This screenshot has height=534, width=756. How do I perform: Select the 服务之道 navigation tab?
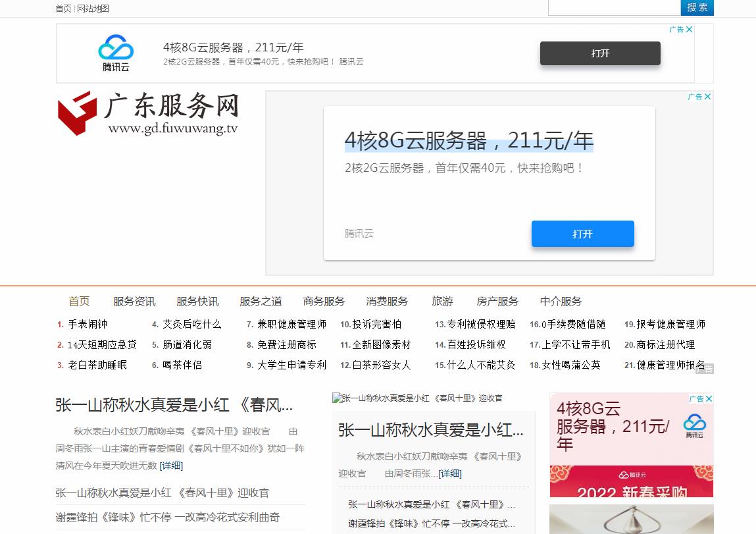click(261, 302)
